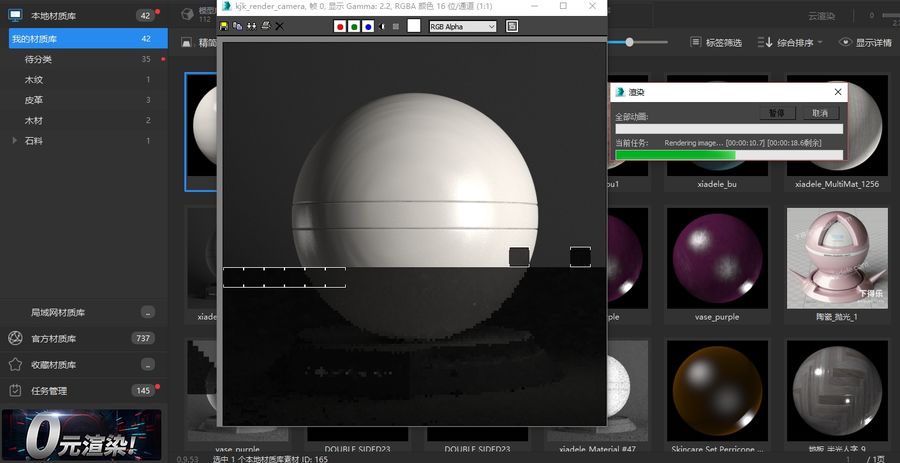
Task: Toggle the red channel button
Action: [340, 26]
